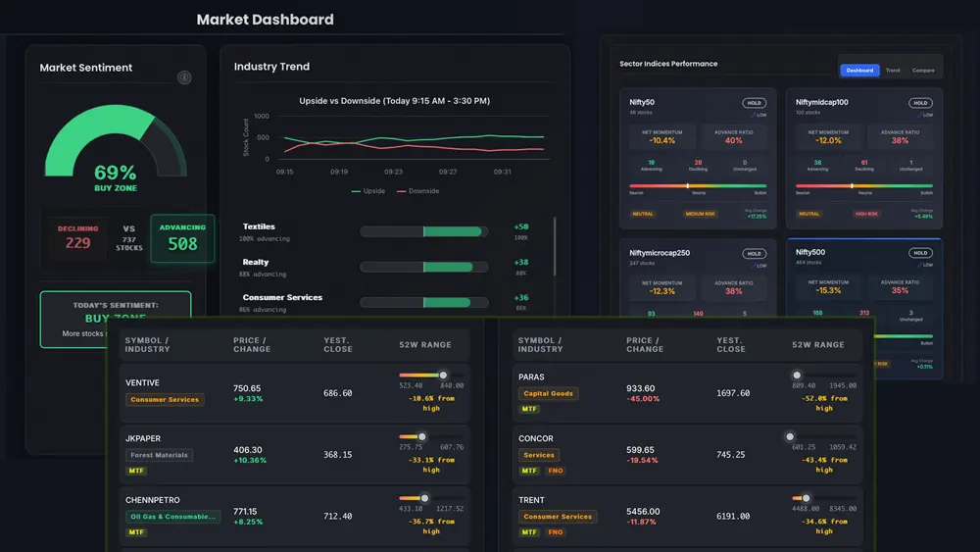
Task: Click MTF badge under TRENT
Action: tap(529, 532)
